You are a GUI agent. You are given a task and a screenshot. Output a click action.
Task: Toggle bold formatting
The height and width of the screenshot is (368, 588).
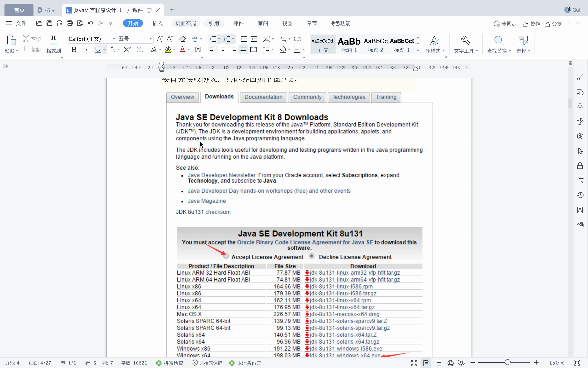coord(74,50)
